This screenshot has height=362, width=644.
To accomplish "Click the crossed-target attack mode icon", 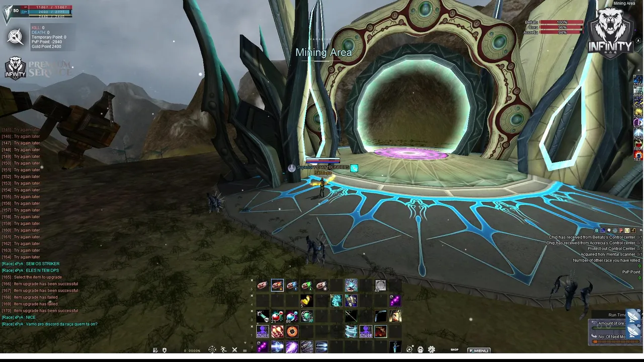I will 15,37.
